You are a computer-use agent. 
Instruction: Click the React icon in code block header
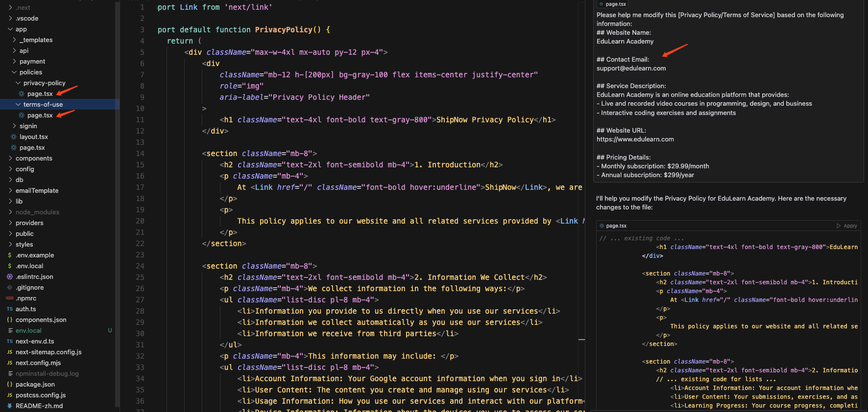click(602, 226)
